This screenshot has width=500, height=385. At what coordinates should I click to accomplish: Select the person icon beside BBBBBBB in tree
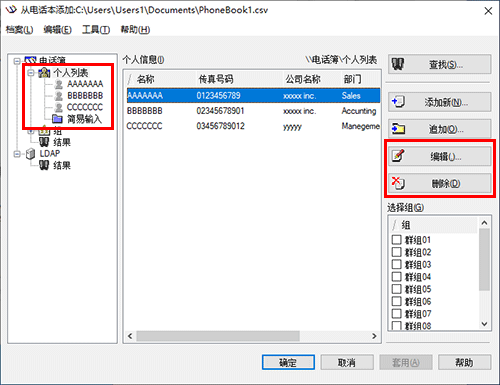(x=59, y=96)
